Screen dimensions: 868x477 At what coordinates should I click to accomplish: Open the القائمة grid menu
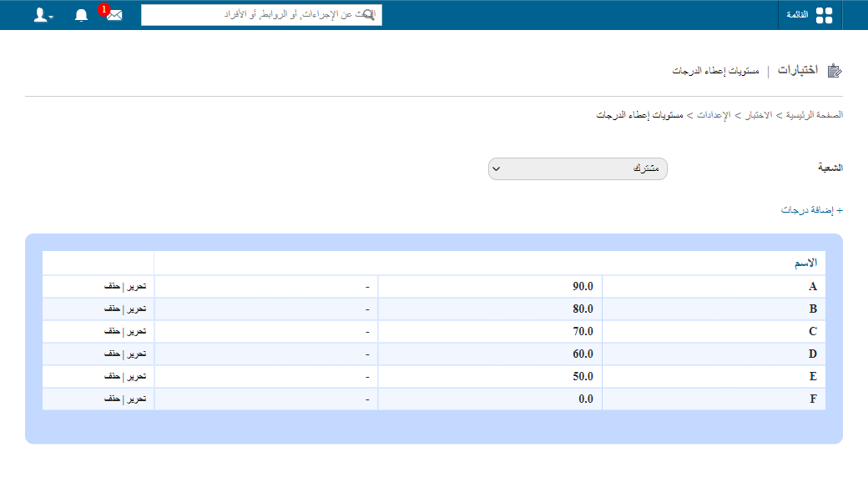[810, 15]
